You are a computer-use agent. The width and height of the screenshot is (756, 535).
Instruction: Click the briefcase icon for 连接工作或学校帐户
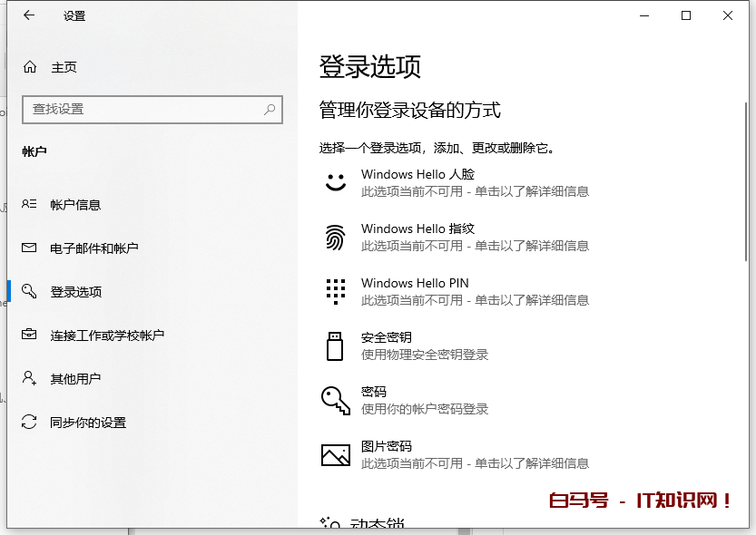point(30,335)
